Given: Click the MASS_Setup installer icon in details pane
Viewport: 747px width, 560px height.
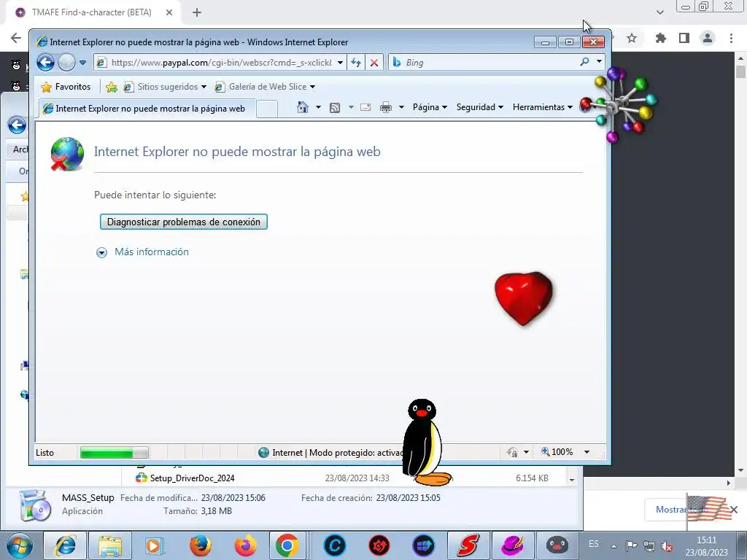Looking at the screenshot, I should 34,505.
